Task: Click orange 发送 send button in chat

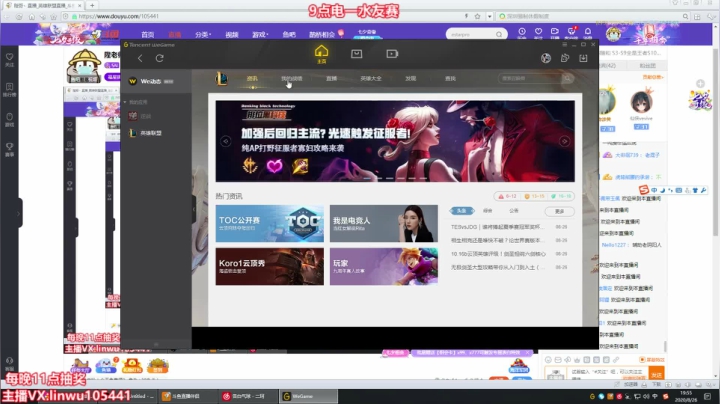Action: 657,375
